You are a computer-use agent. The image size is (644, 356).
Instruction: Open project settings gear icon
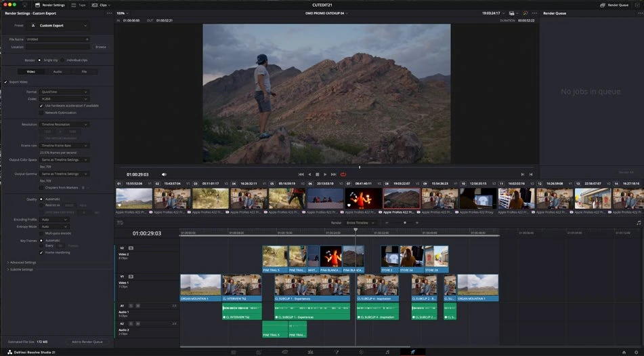636,353
